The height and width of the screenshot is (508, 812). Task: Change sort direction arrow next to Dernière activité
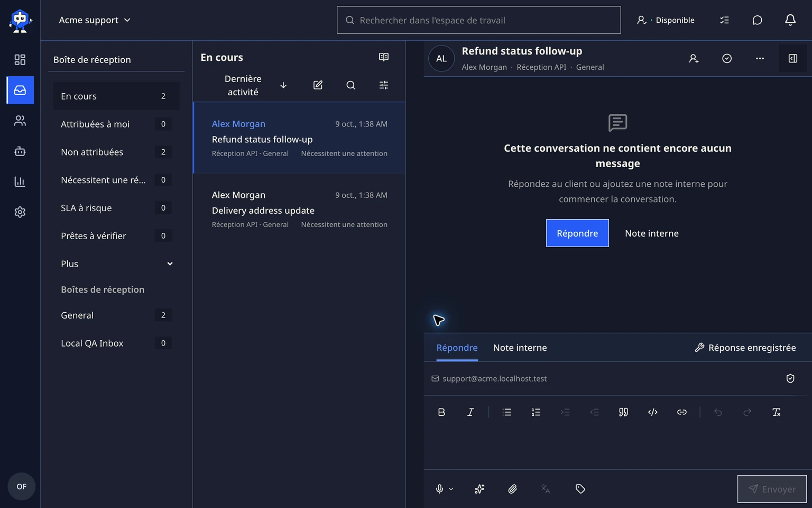click(x=283, y=85)
